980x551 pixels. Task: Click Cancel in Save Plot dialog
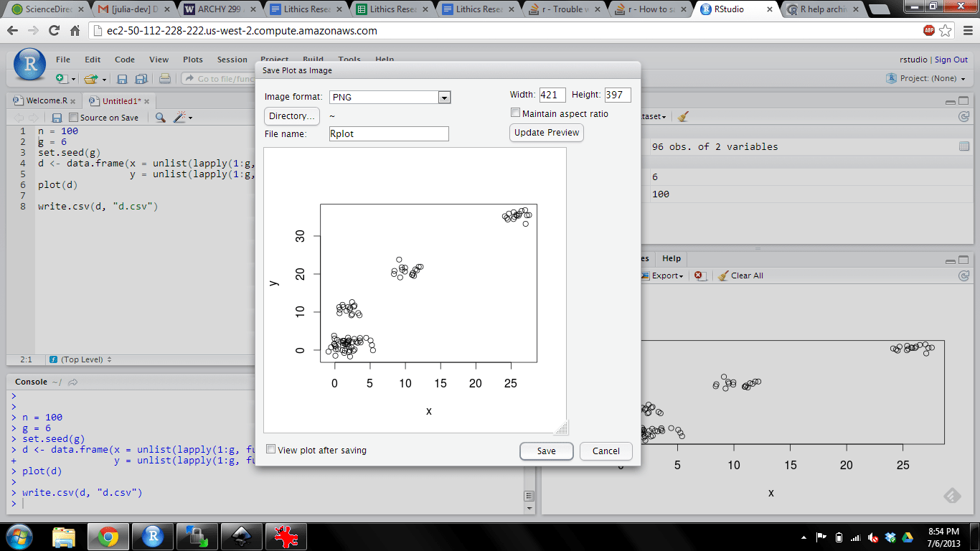click(606, 451)
